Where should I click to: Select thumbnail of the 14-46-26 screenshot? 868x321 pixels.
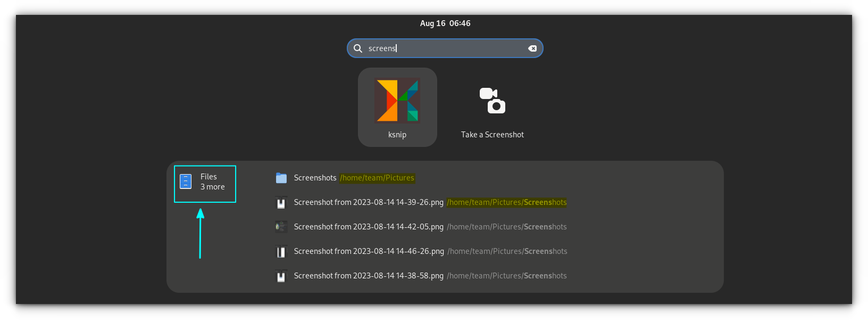click(281, 252)
